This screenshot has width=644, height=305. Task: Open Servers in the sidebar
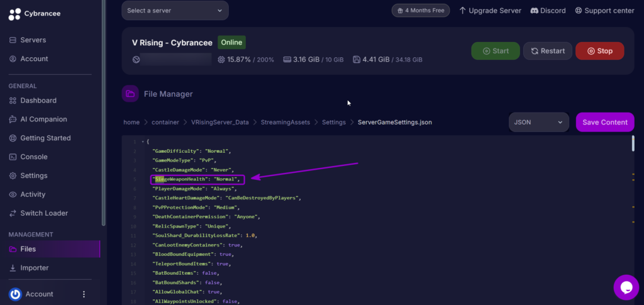coord(28,40)
